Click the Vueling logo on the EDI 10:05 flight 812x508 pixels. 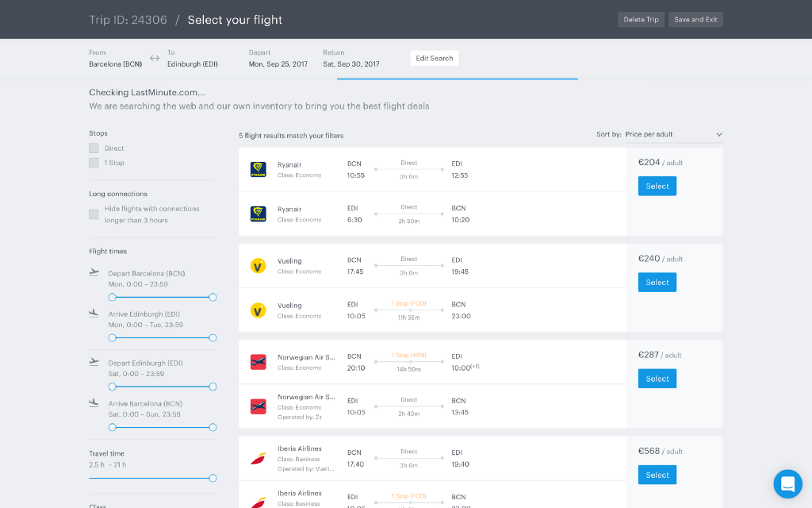(258, 310)
